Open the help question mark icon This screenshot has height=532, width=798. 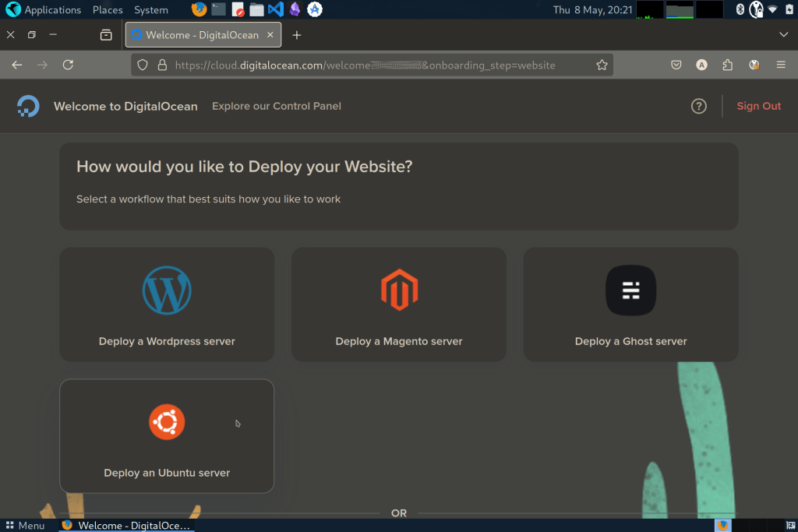pos(698,106)
